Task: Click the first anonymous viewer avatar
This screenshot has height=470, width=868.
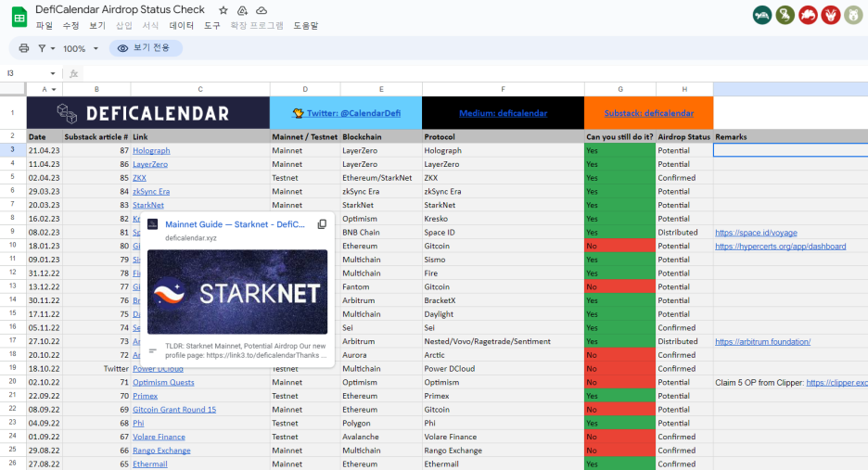Action: pos(762,16)
